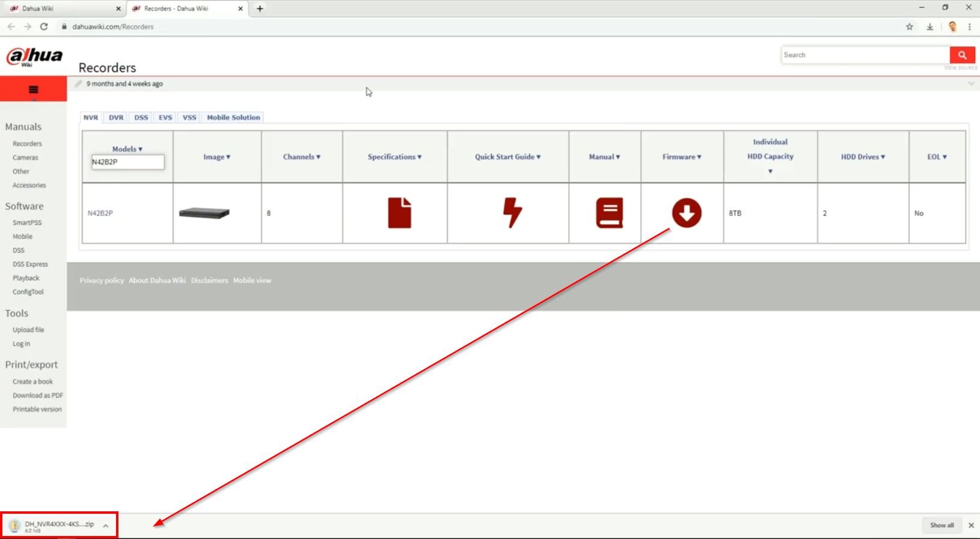The width and height of the screenshot is (980, 539).
Task: Open the Upload file tool link
Action: click(28, 330)
